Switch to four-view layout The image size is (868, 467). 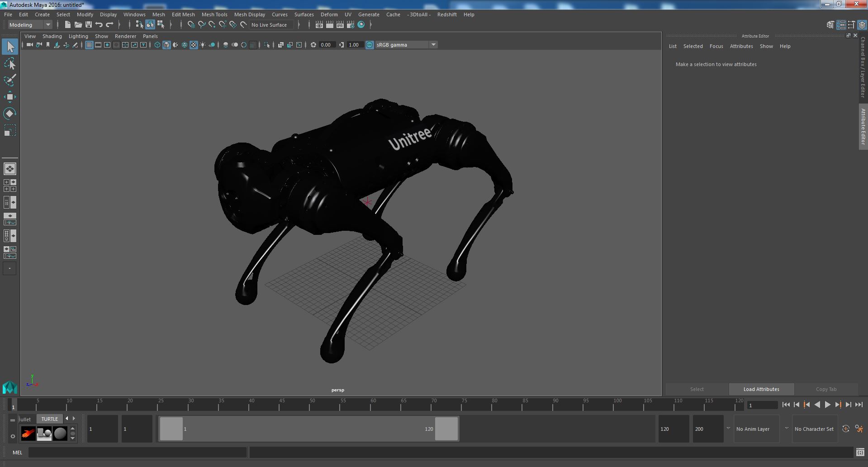(x=10, y=186)
